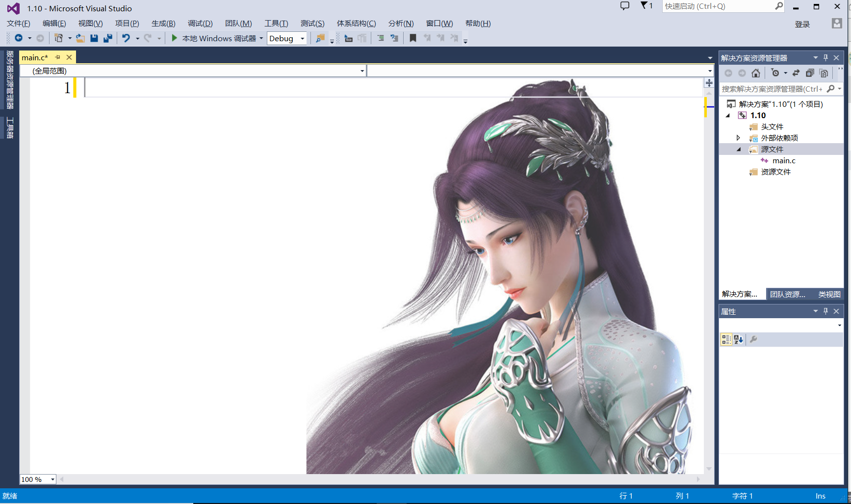Image resolution: width=851 pixels, height=504 pixels.
Task: Open the 服务器资源管理器 side tab
Action: 10,80
